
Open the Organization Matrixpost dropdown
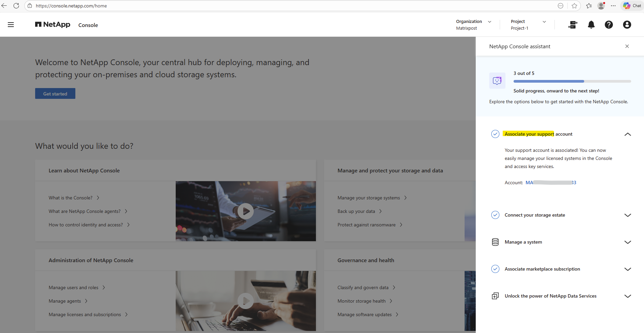(x=474, y=25)
